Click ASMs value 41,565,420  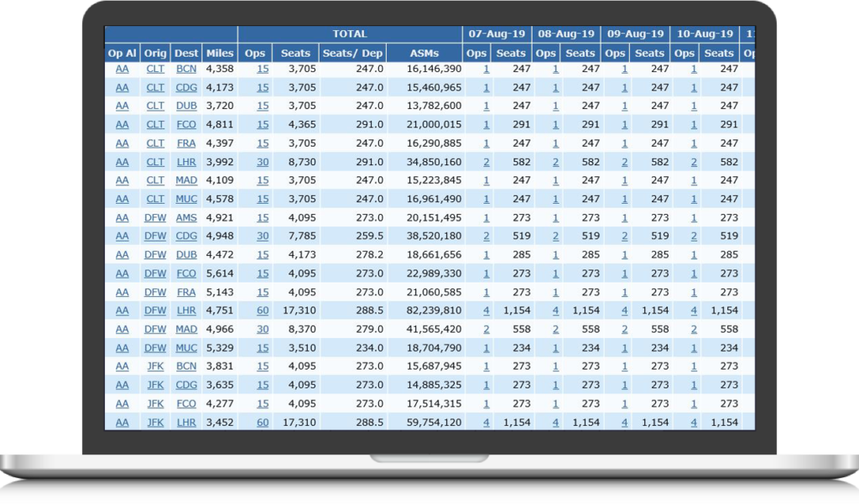coord(434,330)
